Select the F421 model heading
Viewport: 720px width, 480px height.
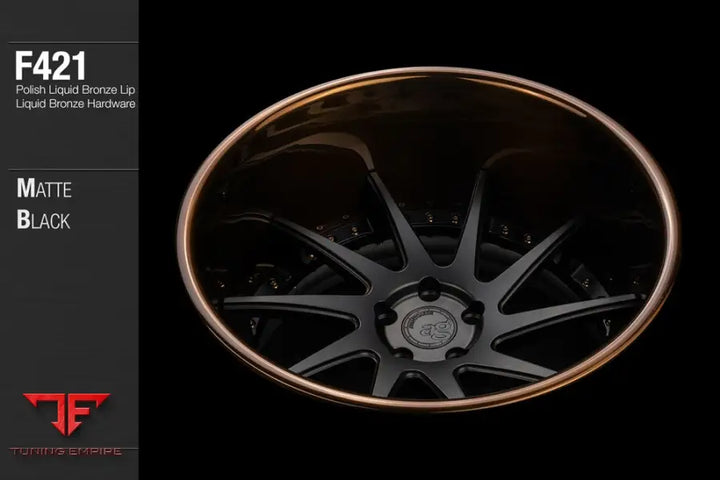click(50, 66)
